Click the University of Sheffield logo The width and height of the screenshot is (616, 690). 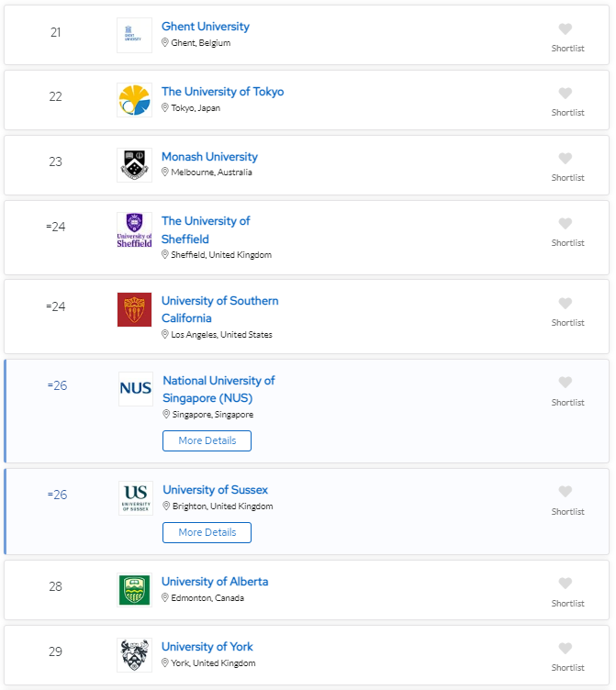[x=135, y=230]
